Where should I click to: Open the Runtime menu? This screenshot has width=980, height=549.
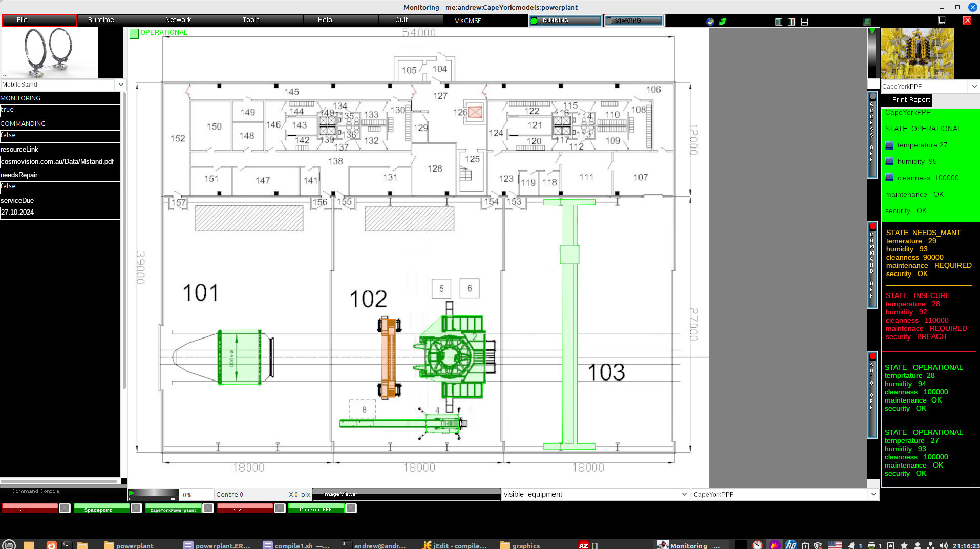[x=101, y=20]
